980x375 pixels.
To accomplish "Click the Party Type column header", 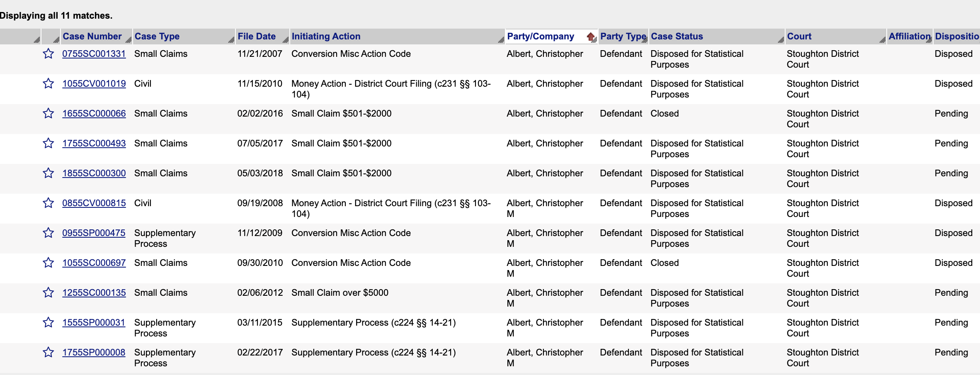I will [623, 37].
